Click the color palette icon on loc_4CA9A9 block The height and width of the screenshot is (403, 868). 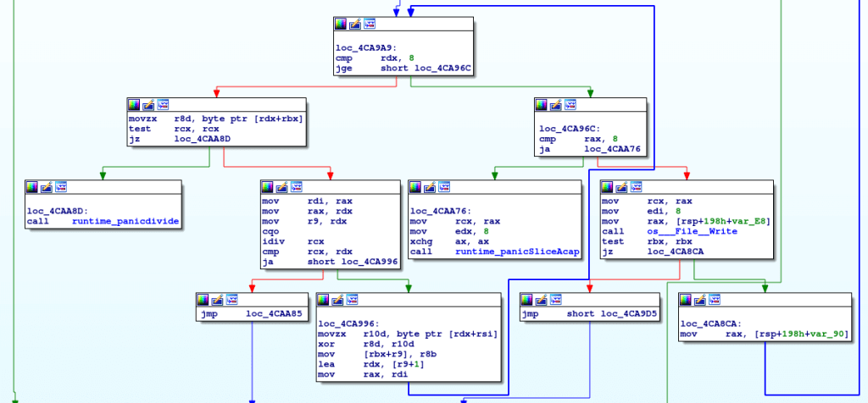tap(341, 25)
